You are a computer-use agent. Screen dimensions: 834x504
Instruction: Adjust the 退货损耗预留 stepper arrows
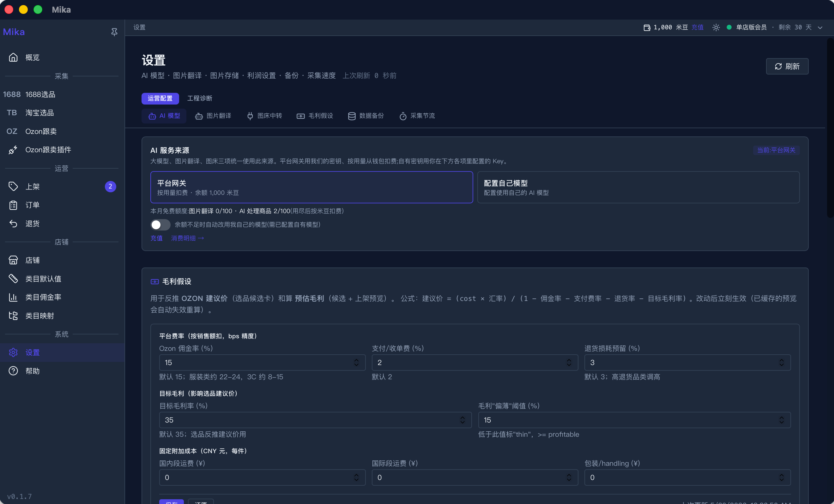click(782, 362)
